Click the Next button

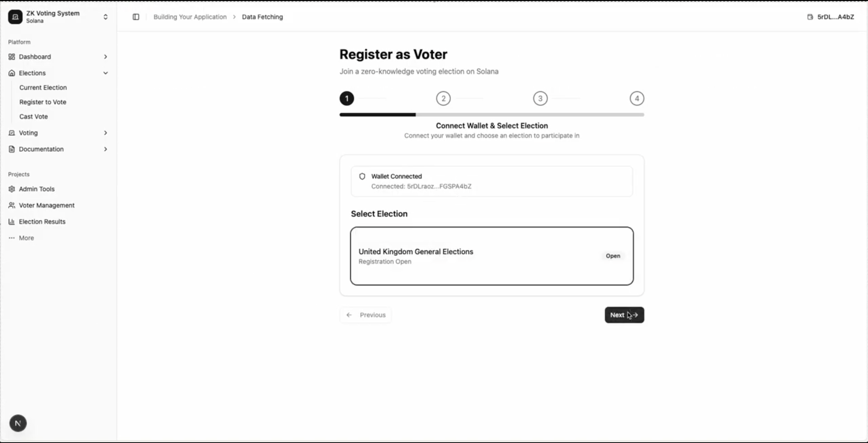624,315
